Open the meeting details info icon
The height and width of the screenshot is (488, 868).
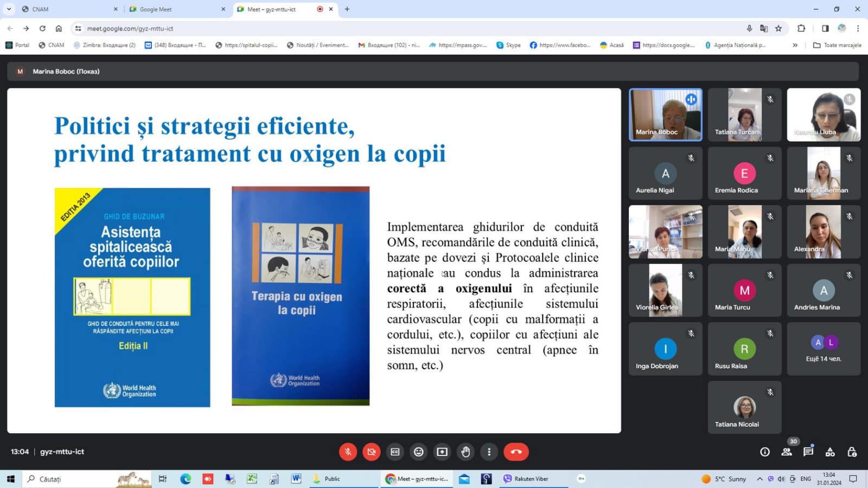(765, 452)
